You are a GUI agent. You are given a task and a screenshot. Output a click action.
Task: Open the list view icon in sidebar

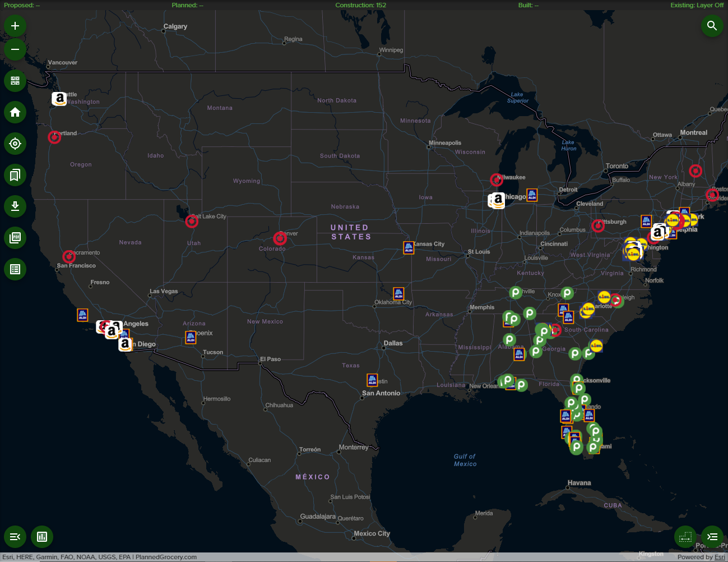pyautogui.click(x=15, y=269)
